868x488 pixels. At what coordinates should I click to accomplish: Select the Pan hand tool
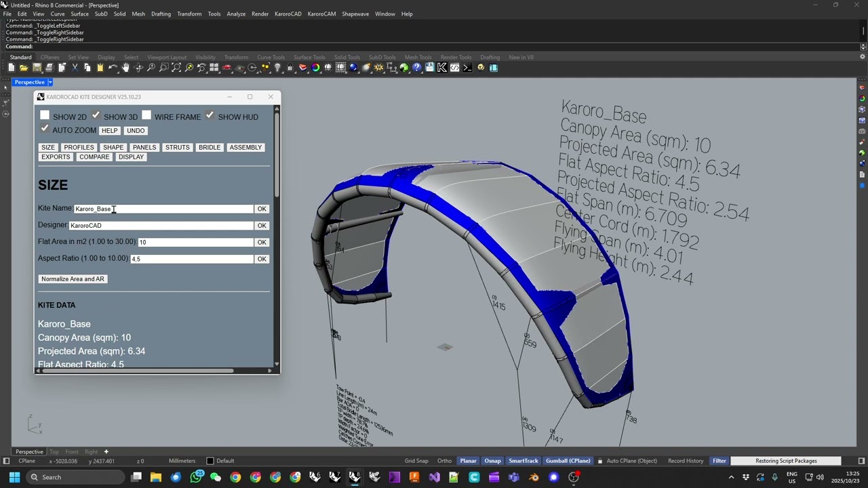pos(125,68)
